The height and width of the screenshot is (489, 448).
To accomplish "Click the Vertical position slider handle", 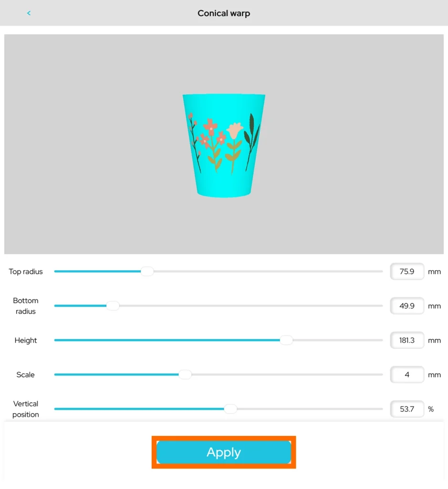I will [x=230, y=409].
